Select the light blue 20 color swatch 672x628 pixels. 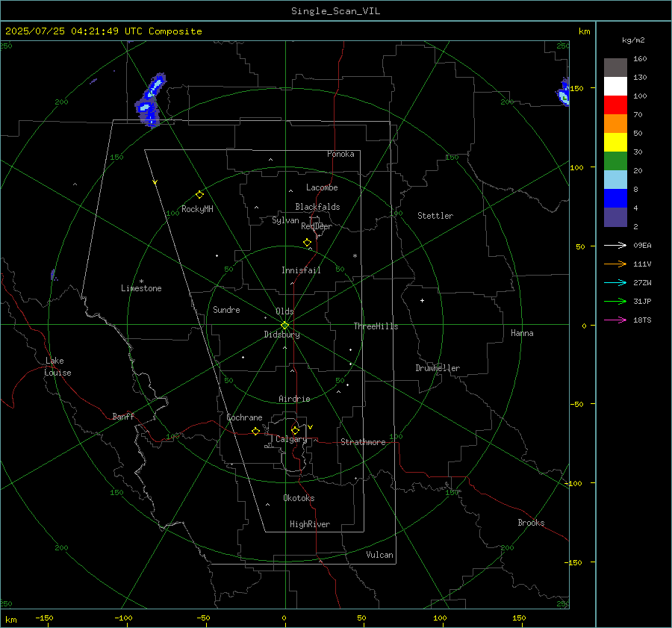click(x=615, y=180)
